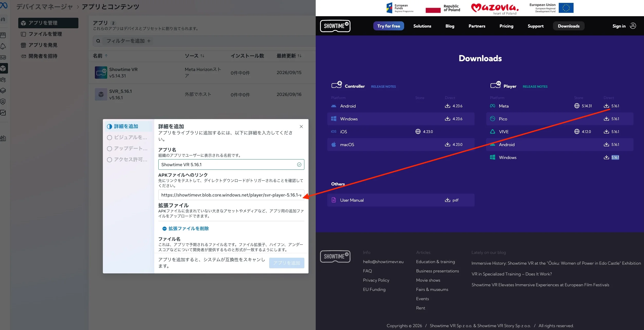Open Education & training footer link
This screenshot has width=644, height=330.
pyautogui.click(x=435, y=262)
